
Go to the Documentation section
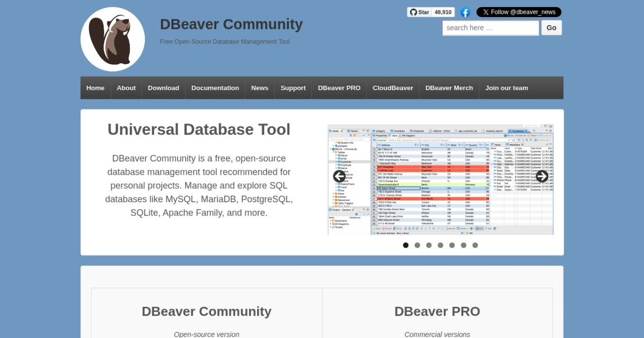[215, 87]
